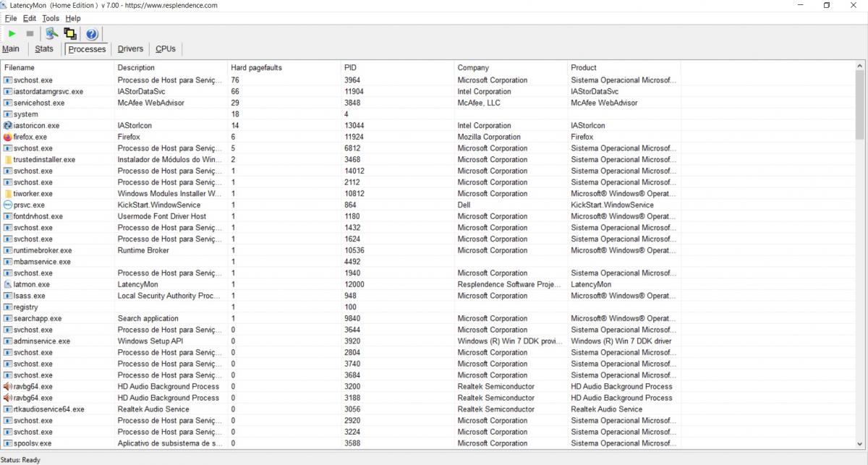The height and width of the screenshot is (465, 868).
Task: Click the icon beside tiworker.exe
Action: pyautogui.click(x=8, y=193)
